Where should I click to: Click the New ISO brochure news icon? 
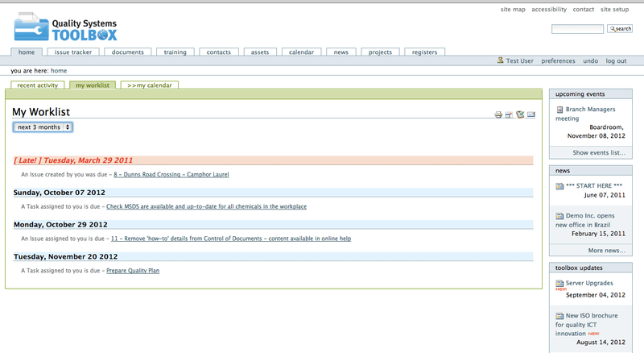click(559, 316)
